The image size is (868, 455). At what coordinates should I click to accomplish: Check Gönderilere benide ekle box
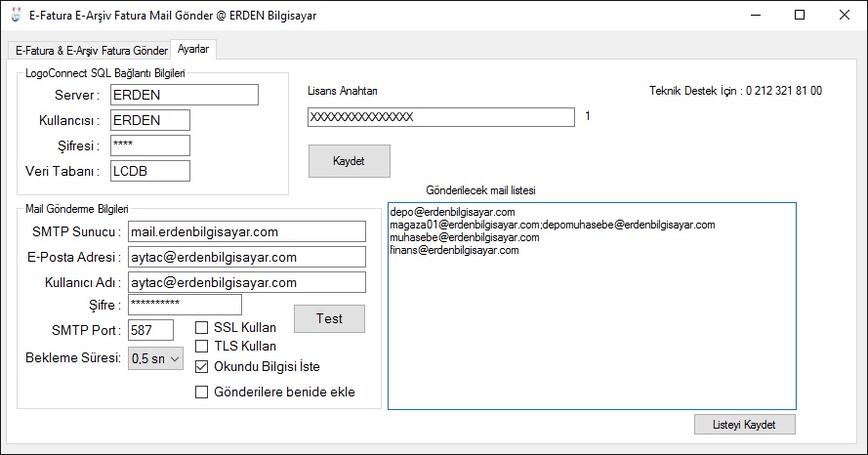pos(202,393)
